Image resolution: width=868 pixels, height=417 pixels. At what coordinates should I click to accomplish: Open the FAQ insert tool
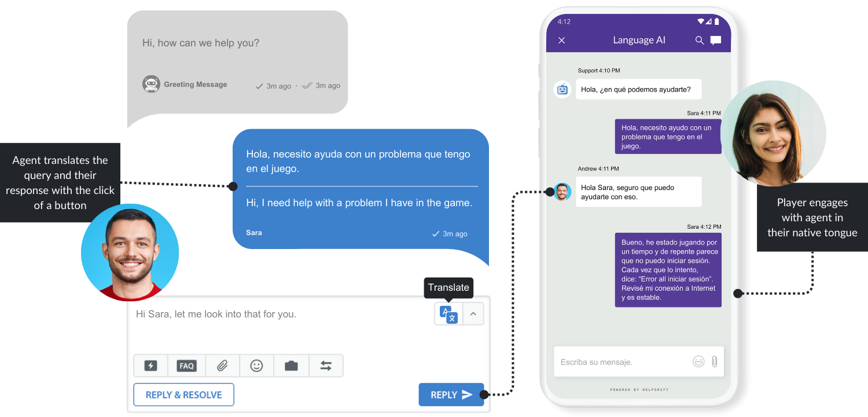[186, 366]
